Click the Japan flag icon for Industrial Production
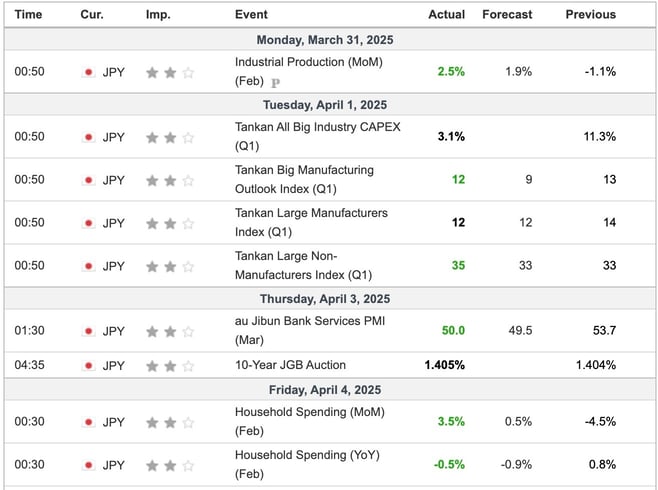This screenshot has width=658, height=490. pyautogui.click(x=88, y=72)
